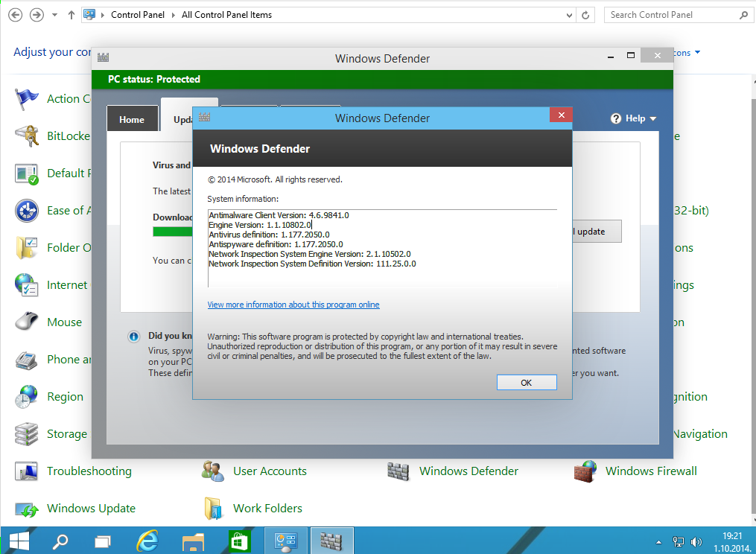The image size is (756, 554).
Task: Open Default Programs icon in Control Panel
Action: click(26, 173)
